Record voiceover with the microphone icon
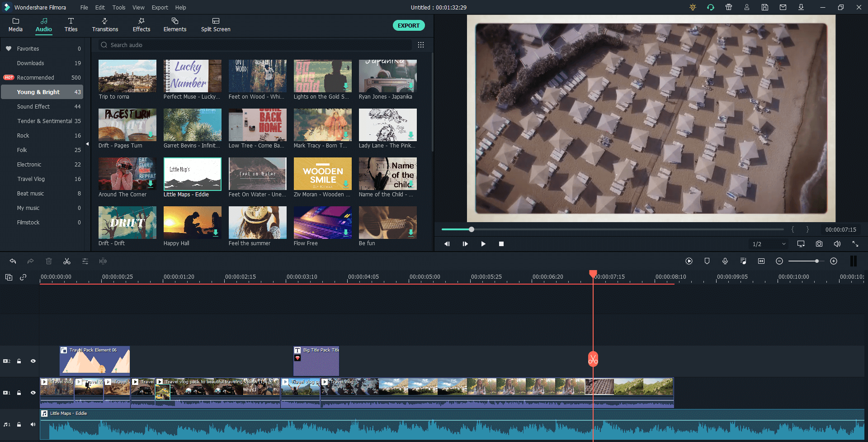Image resolution: width=868 pixels, height=442 pixels. (725, 261)
